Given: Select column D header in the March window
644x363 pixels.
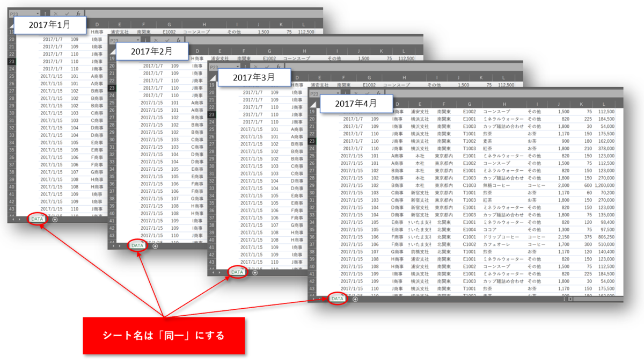Looking at the screenshot, I should pyautogui.click(x=298, y=78).
